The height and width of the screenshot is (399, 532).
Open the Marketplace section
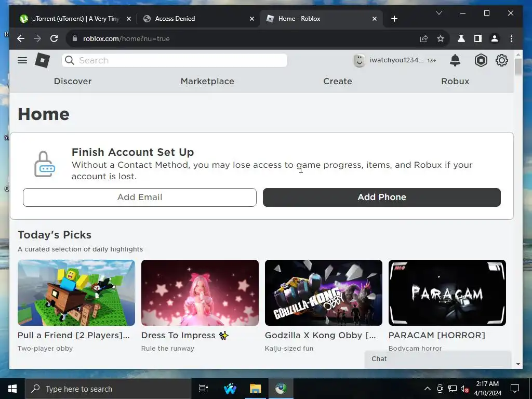tap(207, 82)
